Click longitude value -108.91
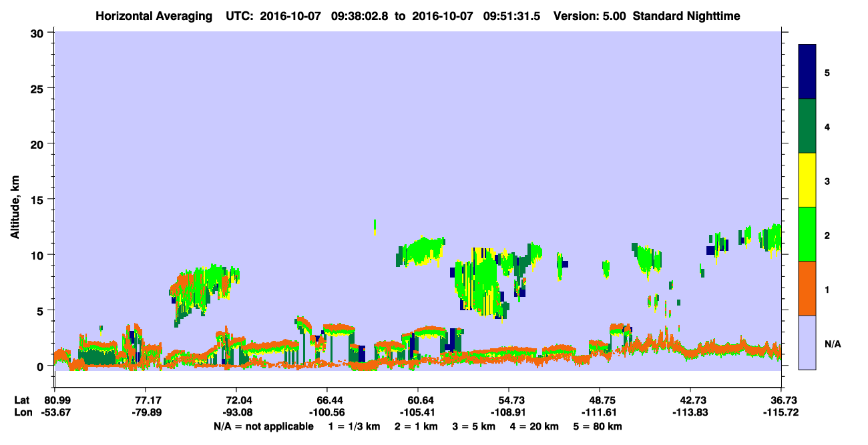The height and width of the screenshot is (445, 868). (509, 412)
